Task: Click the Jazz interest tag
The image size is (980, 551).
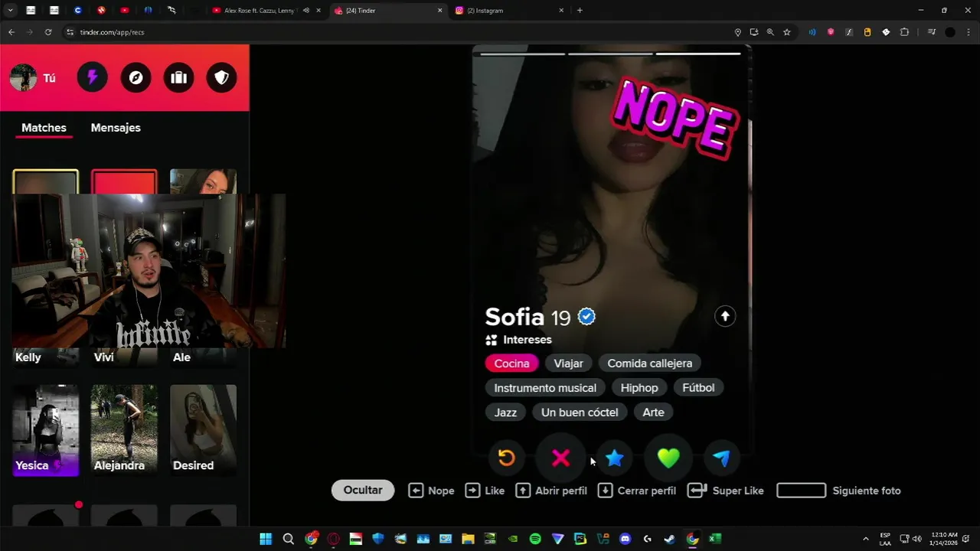Action: coord(505,412)
